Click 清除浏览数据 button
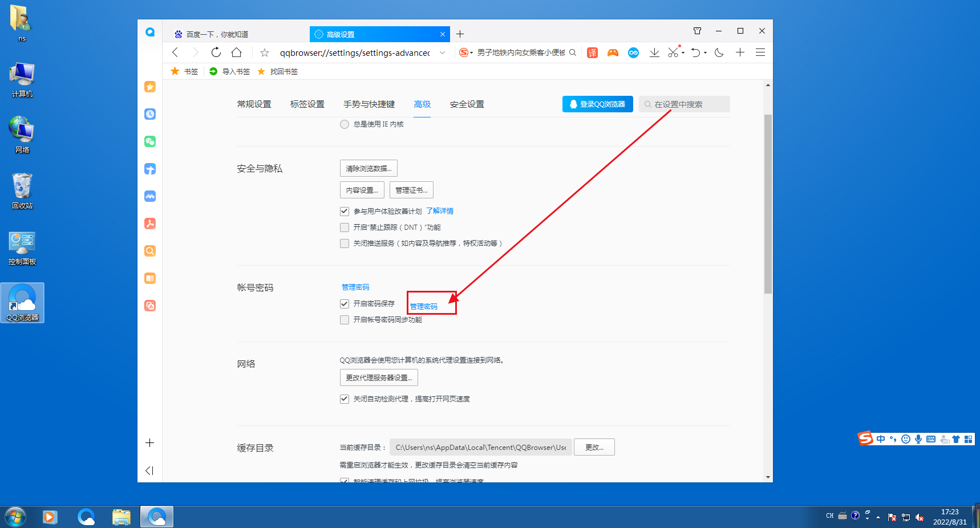Image resolution: width=980 pixels, height=528 pixels. click(368, 168)
